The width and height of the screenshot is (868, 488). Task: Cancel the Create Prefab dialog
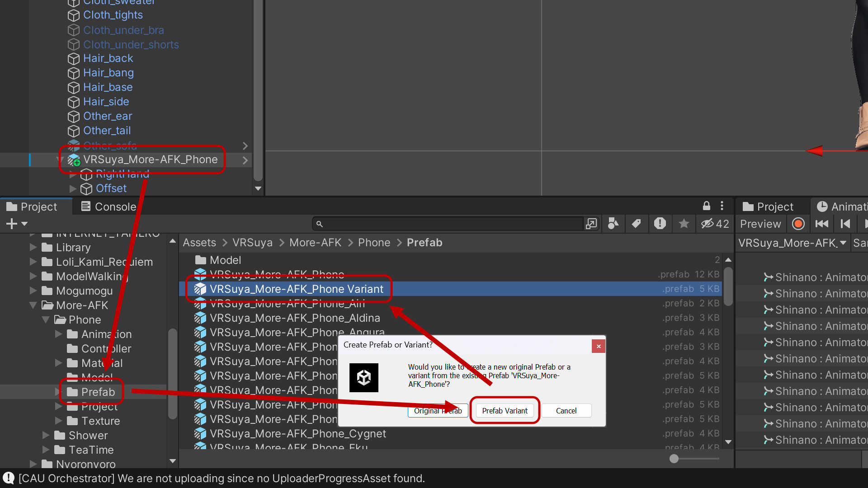566,411
